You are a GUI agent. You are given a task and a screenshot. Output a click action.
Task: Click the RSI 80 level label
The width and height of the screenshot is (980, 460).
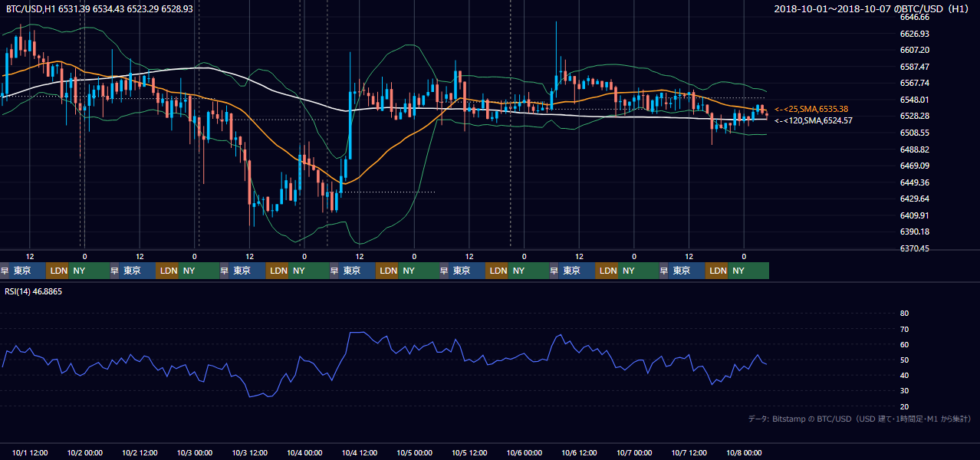tap(904, 314)
